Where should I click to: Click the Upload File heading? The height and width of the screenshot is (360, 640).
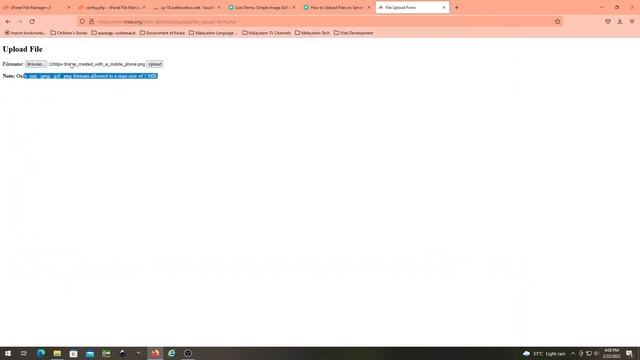22,49
